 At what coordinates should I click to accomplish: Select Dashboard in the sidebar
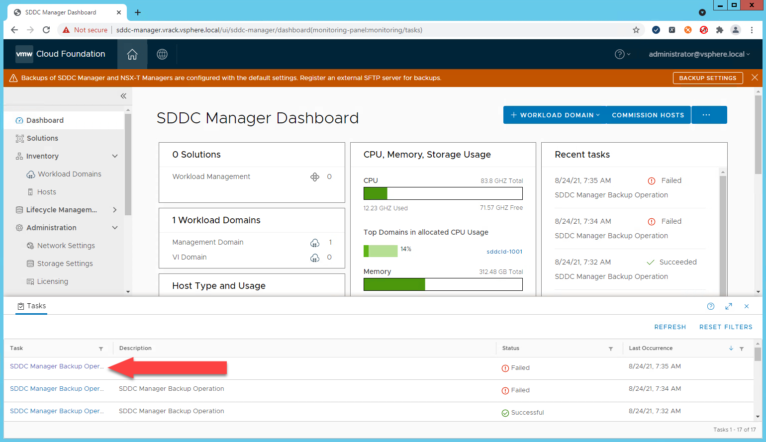[64, 120]
